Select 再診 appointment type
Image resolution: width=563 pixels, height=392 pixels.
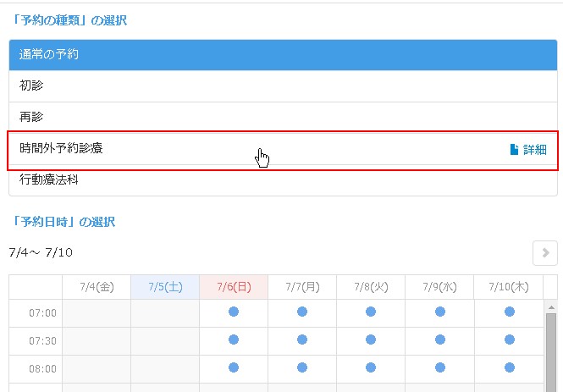point(283,118)
